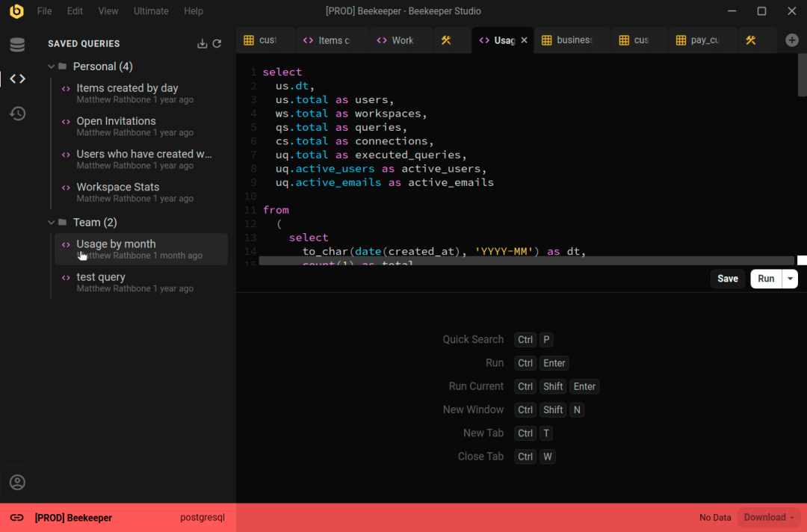Open the Run button dropdown arrow

[x=790, y=279]
